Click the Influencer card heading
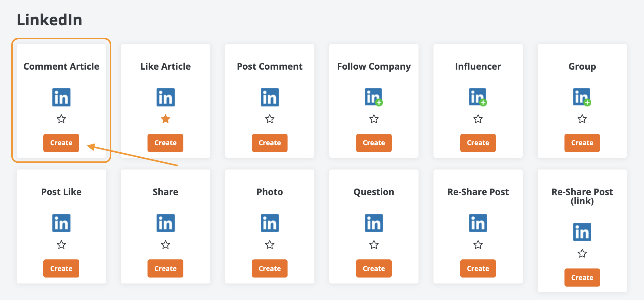 coord(478,66)
